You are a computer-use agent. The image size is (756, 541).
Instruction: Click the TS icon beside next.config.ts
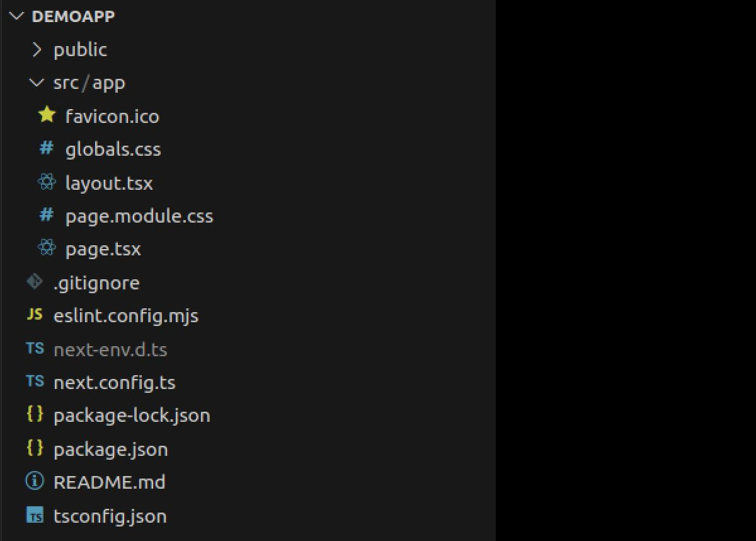[35, 381]
